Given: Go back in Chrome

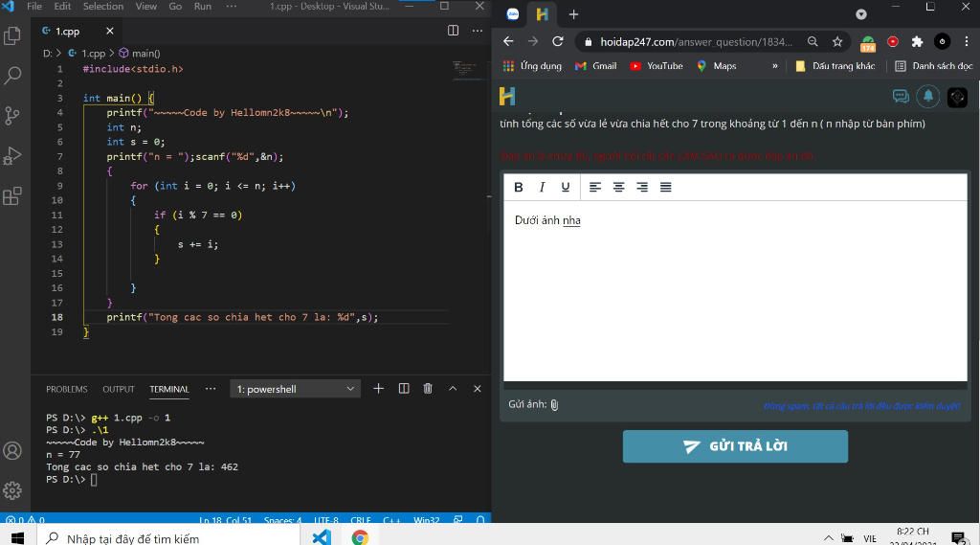Looking at the screenshot, I should (x=508, y=41).
